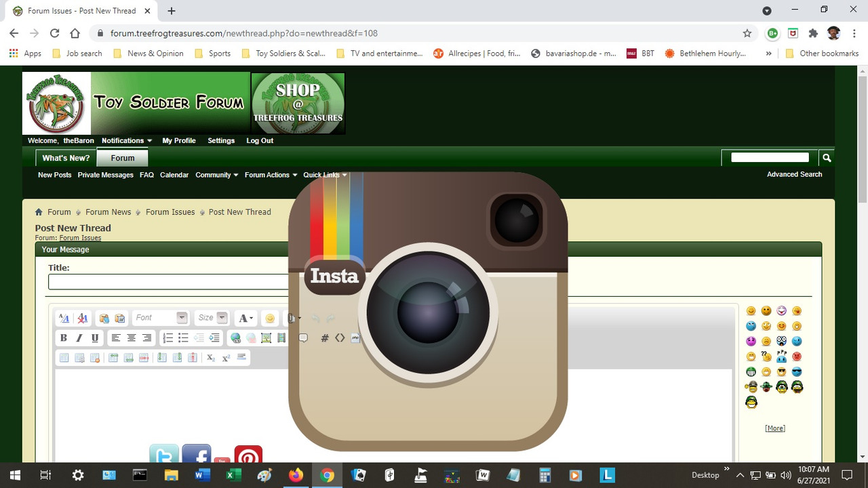868x488 pixels.
Task: Click the Insert Image icon
Action: pyautogui.click(x=267, y=338)
